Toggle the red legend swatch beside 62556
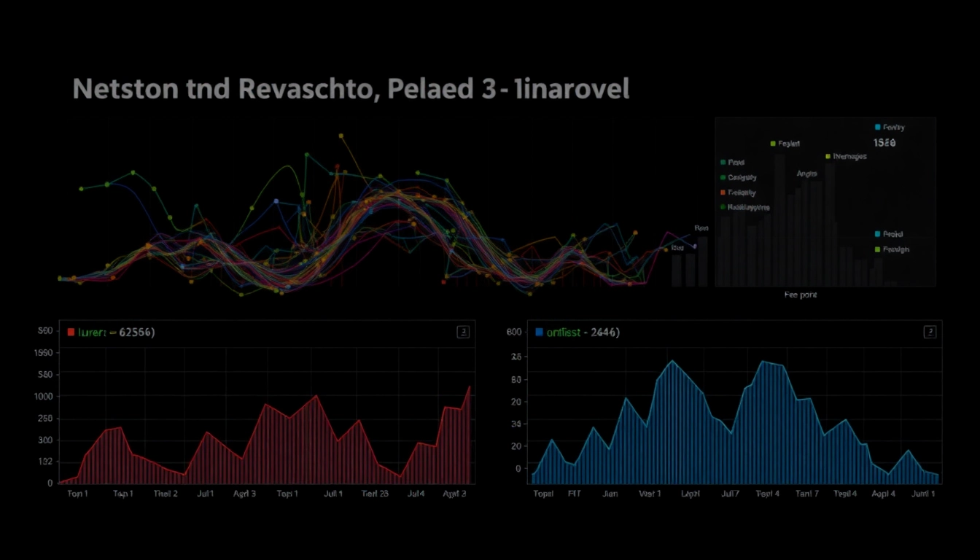This screenshot has height=560, width=980. pos(71,332)
